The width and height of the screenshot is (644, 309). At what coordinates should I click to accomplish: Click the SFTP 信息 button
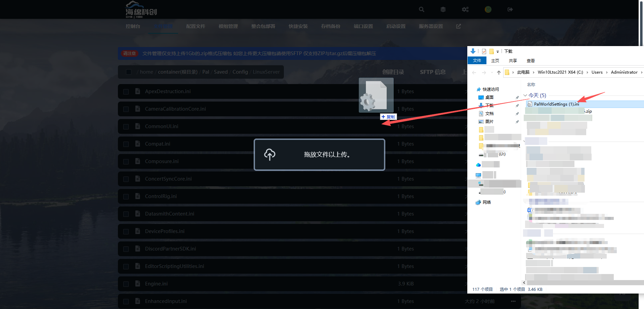pos(433,72)
